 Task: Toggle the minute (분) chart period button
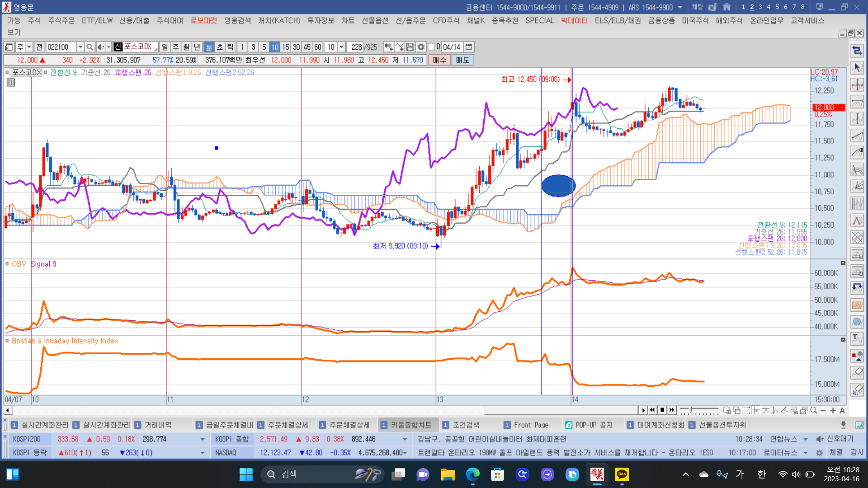209,47
